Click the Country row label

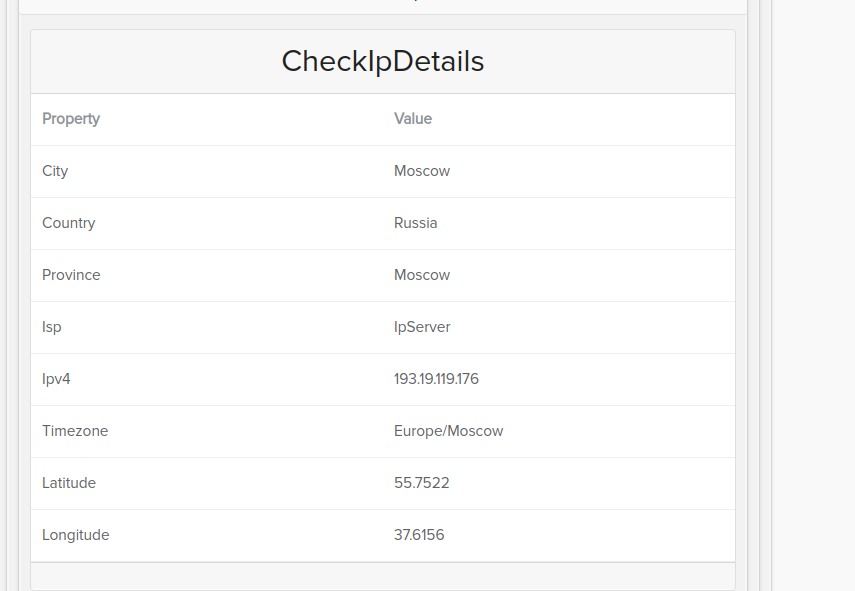[x=69, y=223]
